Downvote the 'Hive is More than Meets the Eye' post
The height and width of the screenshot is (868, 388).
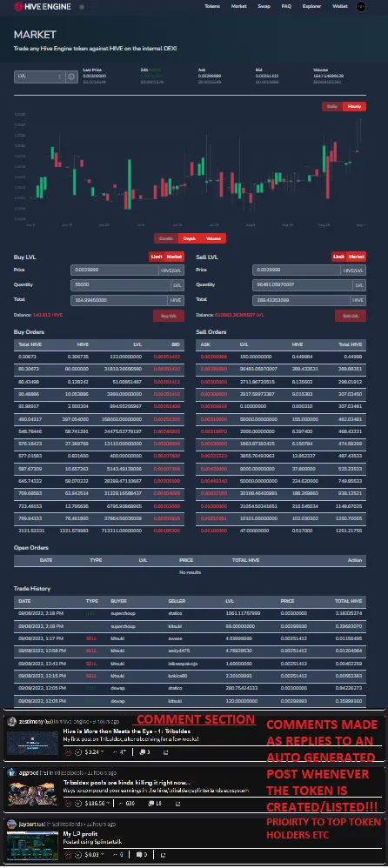[x=78, y=751]
